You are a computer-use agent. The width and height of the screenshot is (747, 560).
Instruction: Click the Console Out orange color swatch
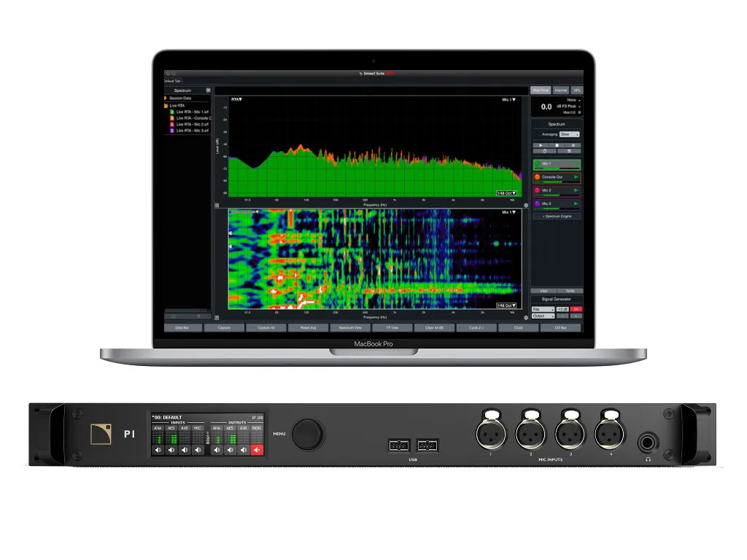coord(537,177)
